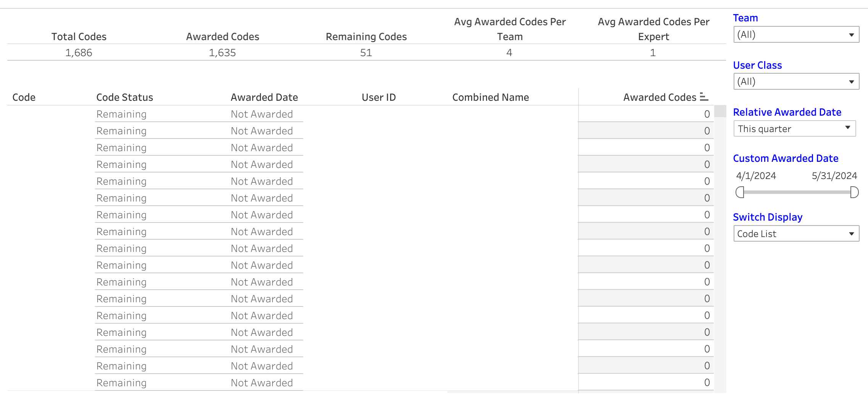
Task: Expand the Relative Awarded Date dropdown
Action: [795, 129]
